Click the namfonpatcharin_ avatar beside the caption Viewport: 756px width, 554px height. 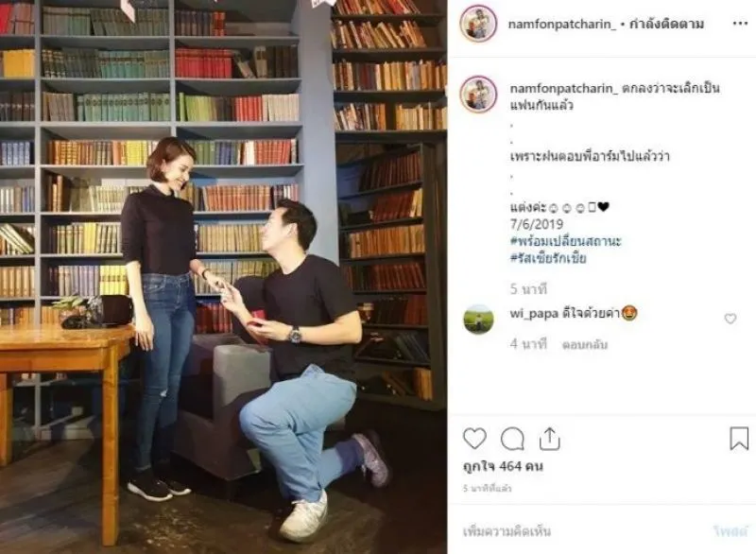478,94
